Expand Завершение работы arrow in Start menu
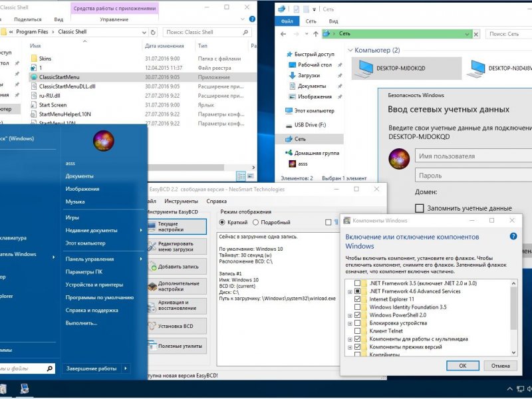The image size is (532, 399). (126, 368)
